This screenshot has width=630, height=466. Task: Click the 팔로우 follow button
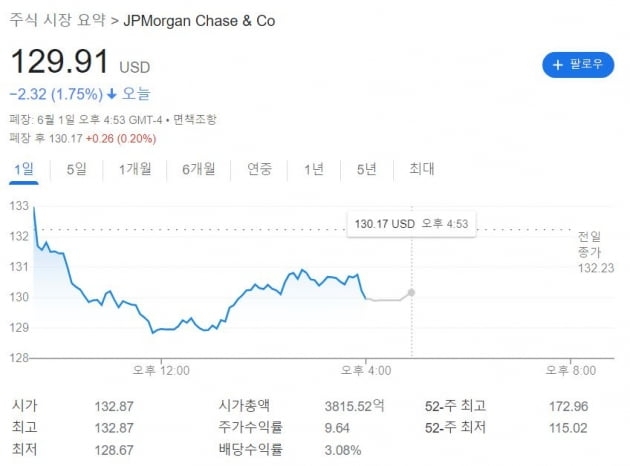[x=577, y=64]
